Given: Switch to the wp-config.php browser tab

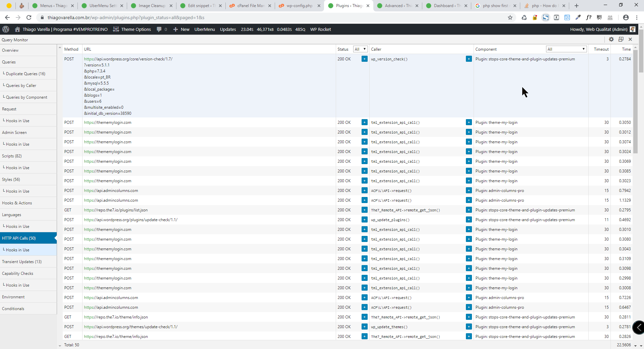Looking at the screenshot, I should [x=299, y=6].
